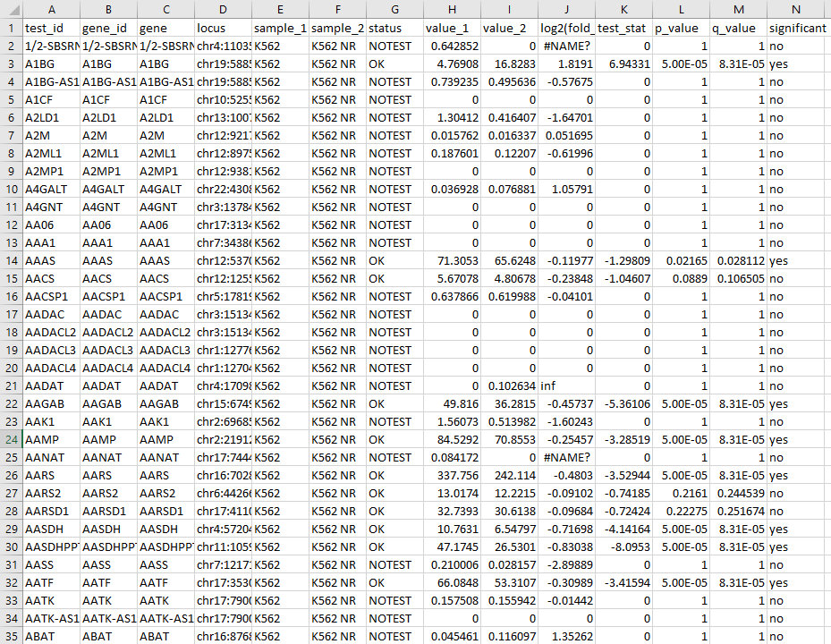Image resolution: width=831 pixels, height=644 pixels.
Task: Click the Select All corner box
Action: (x=11, y=9)
